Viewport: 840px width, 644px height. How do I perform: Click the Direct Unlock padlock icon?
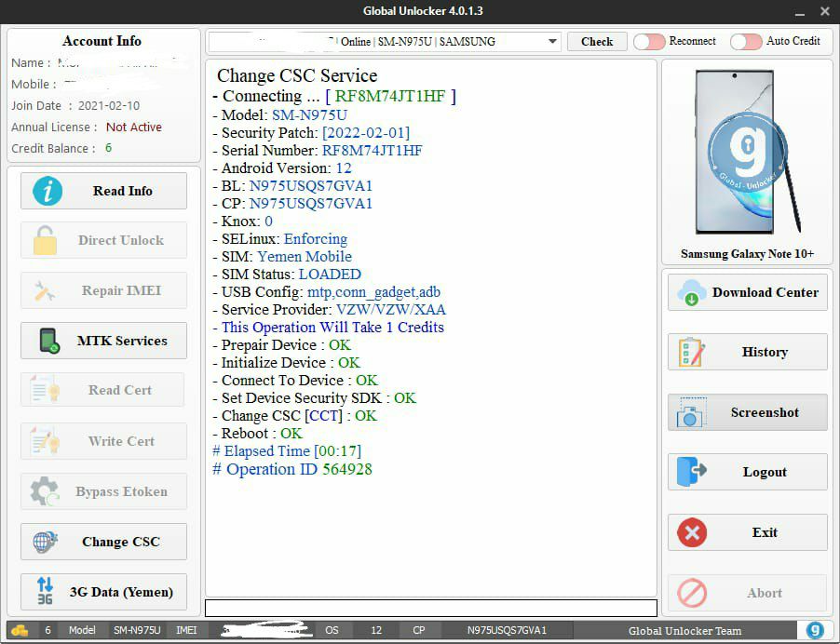[45, 240]
